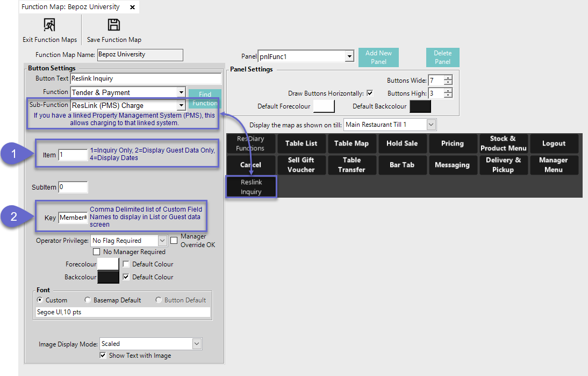Select the Manager Menu map button
Screen dimensions: 588x376
(554, 165)
